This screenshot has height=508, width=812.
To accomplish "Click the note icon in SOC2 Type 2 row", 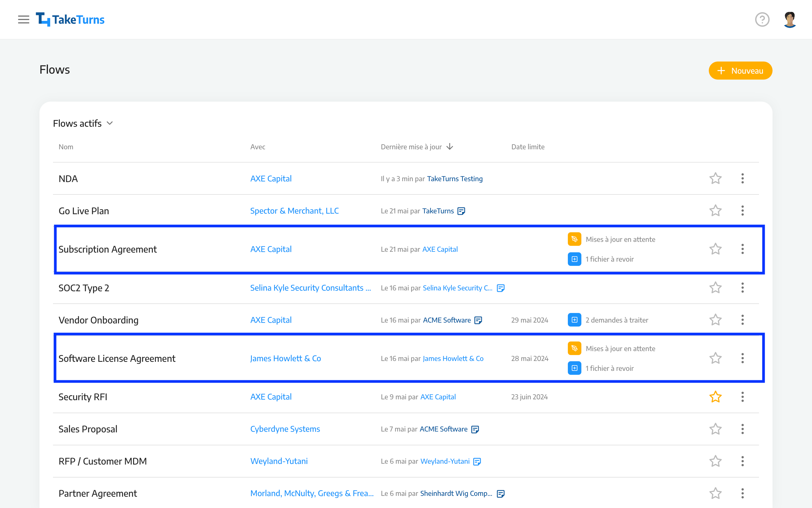I will pyautogui.click(x=501, y=288).
